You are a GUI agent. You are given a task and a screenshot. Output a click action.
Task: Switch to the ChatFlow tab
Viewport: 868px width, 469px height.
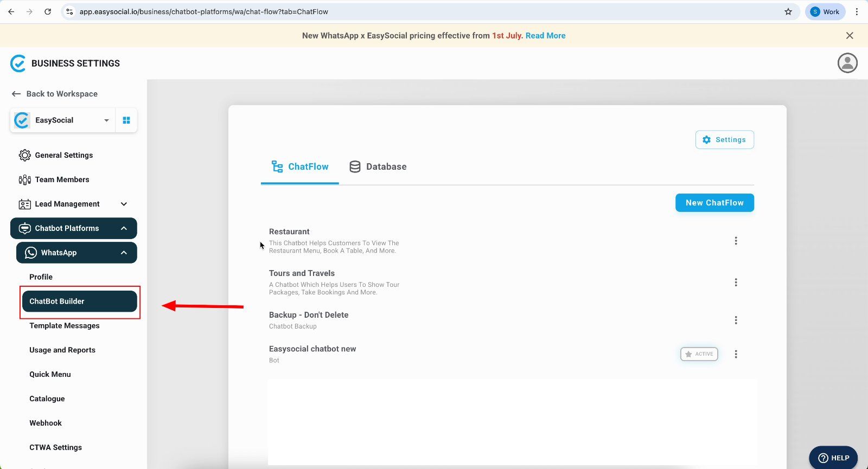pyautogui.click(x=300, y=166)
